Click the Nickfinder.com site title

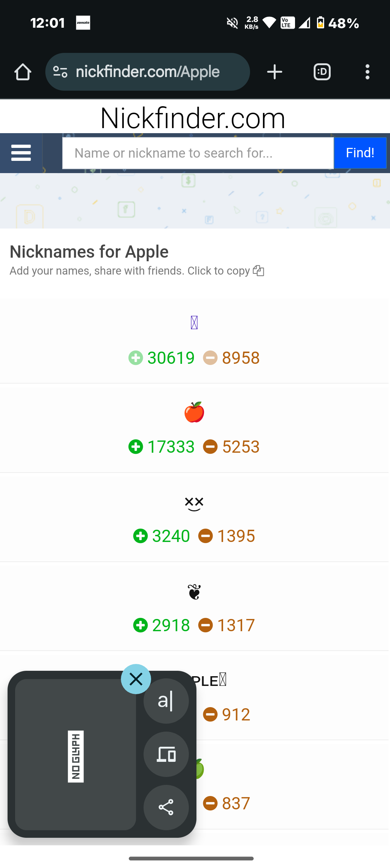(x=193, y=118)
